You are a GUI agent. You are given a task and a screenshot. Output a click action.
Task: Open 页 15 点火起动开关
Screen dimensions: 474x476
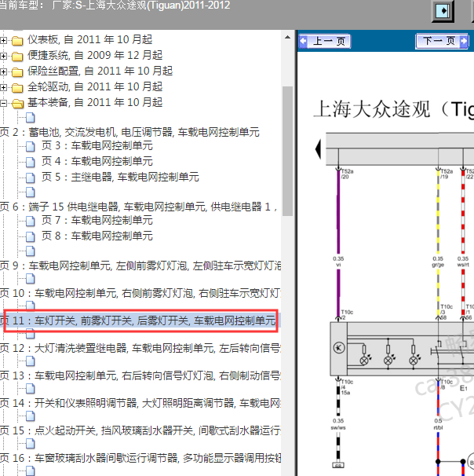(140, 430)
